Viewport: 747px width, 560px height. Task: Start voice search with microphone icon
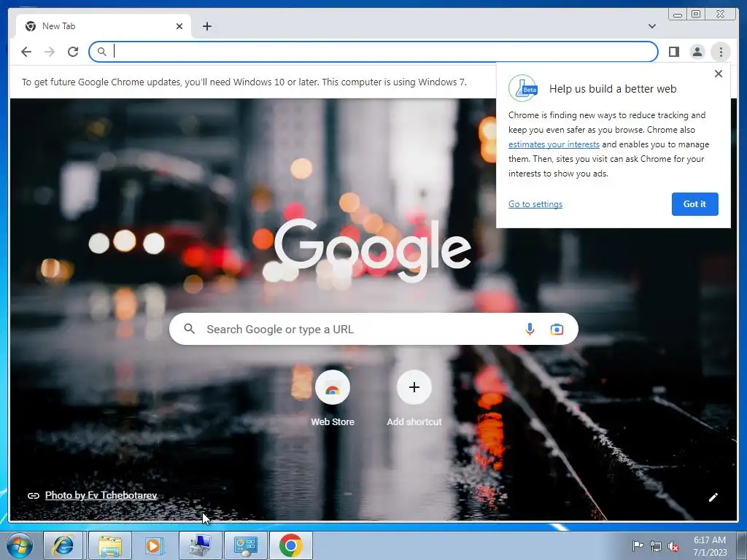(530, 329)
